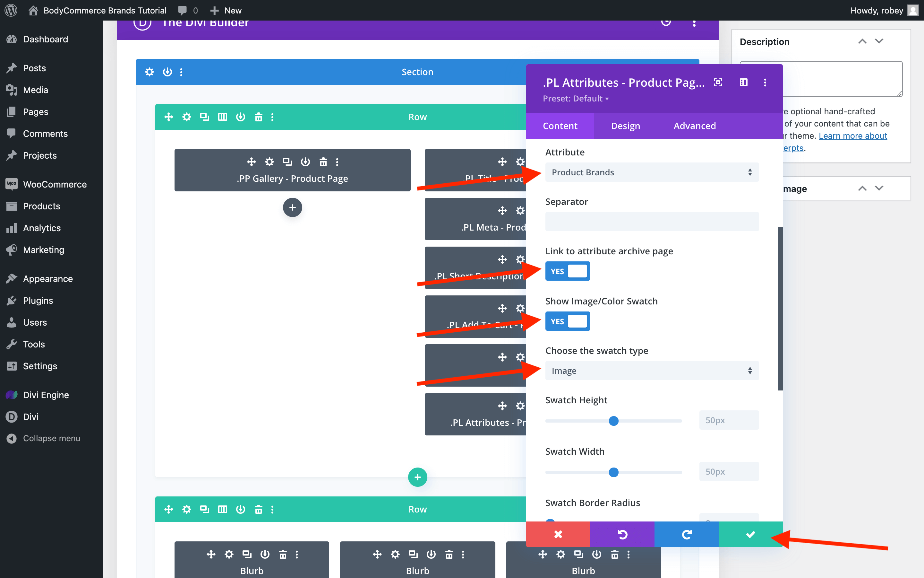Open WooCommerce admin menu

coord(51,184)
